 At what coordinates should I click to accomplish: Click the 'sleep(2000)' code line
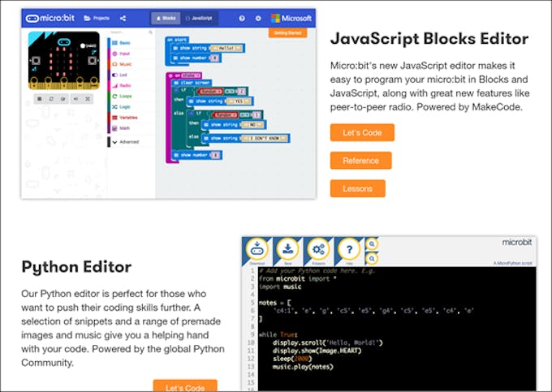[292, 359]
